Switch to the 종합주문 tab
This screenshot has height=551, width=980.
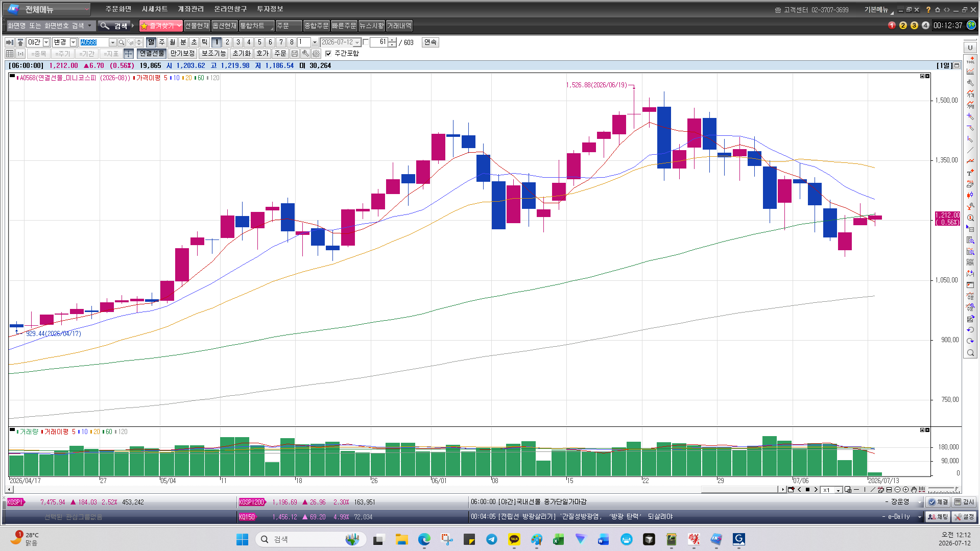pos(317,26)
